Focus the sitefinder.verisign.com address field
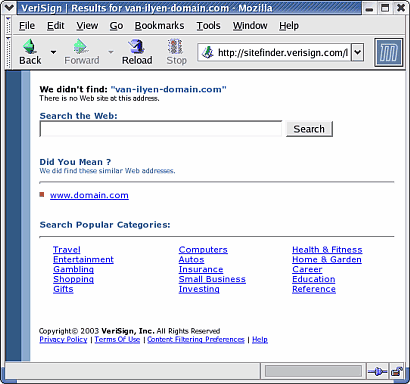The image size is (410, 384). 283,53
